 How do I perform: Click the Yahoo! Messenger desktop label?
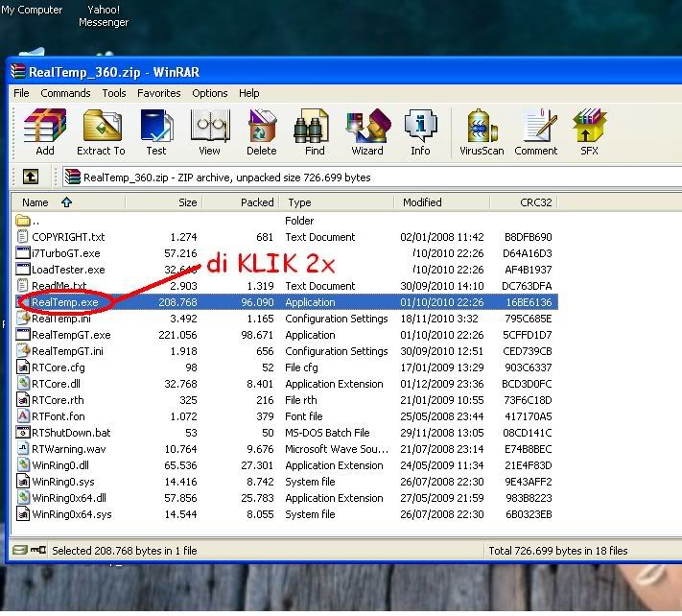104,15
